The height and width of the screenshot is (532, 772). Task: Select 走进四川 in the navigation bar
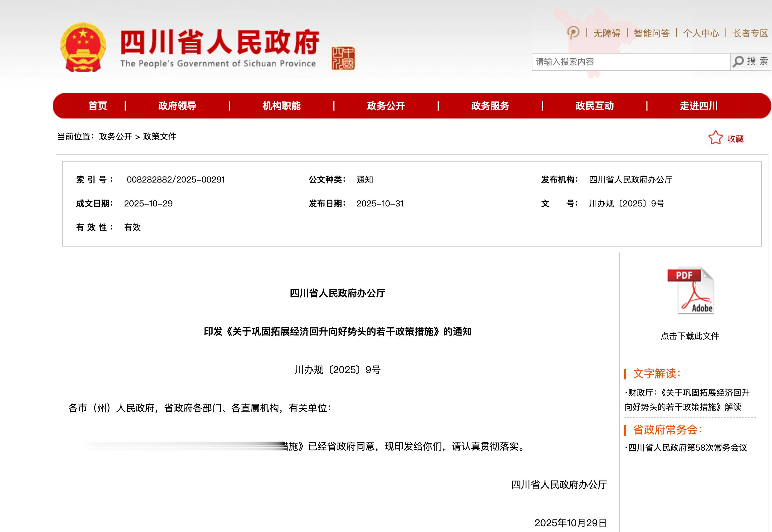pyautogui.click(x=699, y=106)
